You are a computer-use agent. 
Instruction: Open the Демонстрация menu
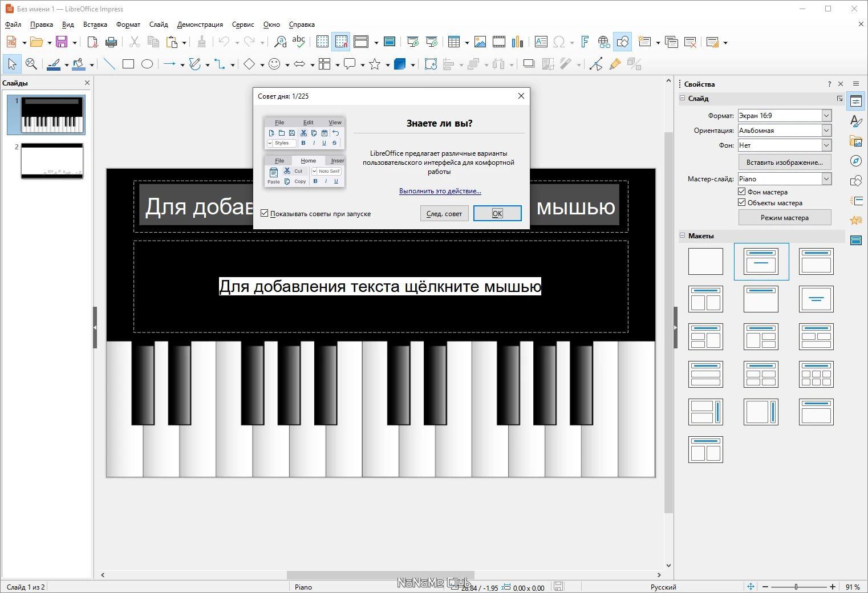click(200, 25)
